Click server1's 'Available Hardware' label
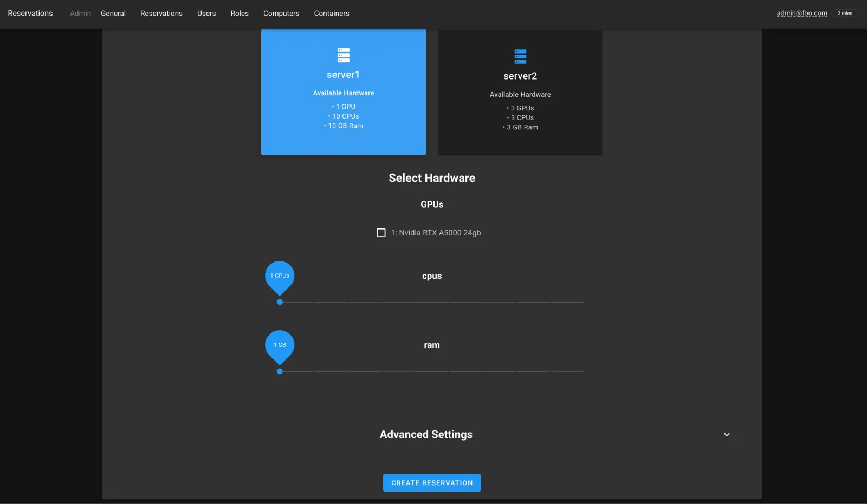This screenshot has height=504, width=867. point(344,93)
